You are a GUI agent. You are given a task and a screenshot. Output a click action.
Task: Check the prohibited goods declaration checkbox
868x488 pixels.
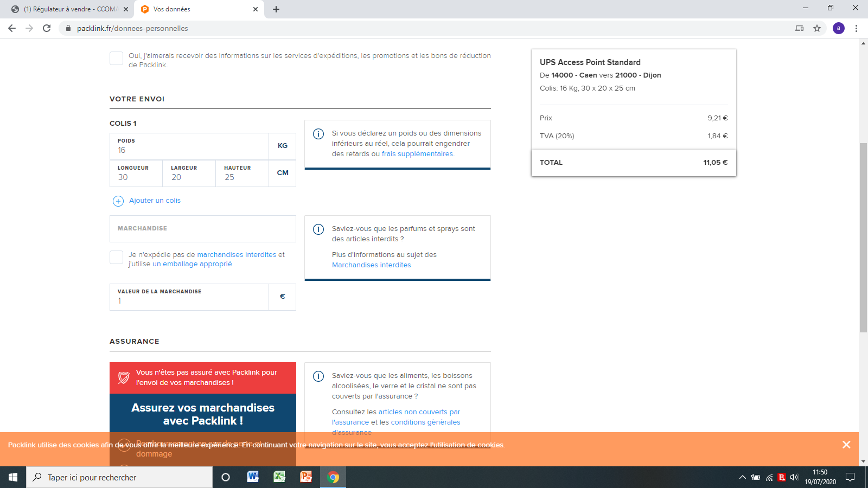pyautogui.click(x=116, y=257)
